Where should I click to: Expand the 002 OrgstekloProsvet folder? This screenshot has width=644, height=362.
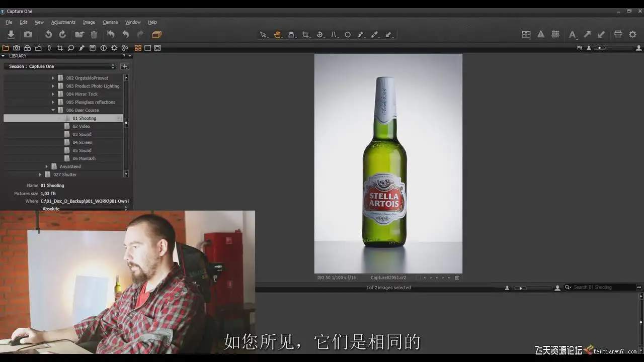53,78
